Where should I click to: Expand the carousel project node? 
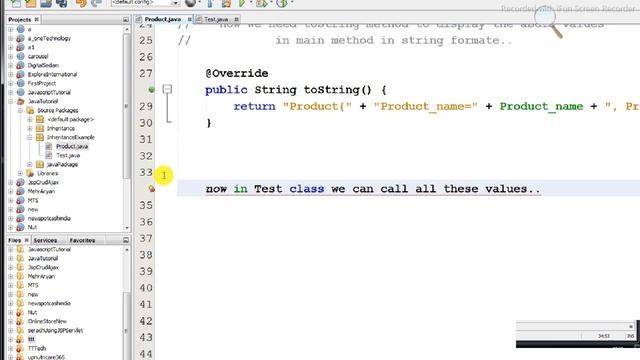click(11, 56)
